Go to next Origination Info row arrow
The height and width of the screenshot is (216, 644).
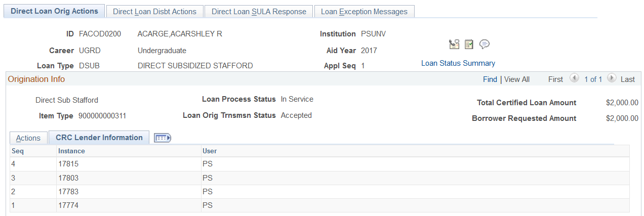point(612,79)
